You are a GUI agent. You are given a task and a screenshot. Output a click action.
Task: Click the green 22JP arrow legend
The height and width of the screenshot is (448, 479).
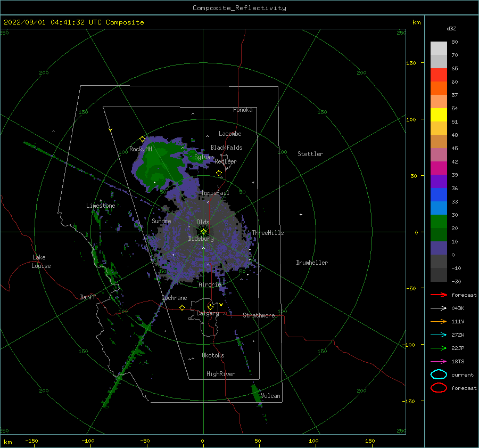pyautogui.click(x=439, y=348)
